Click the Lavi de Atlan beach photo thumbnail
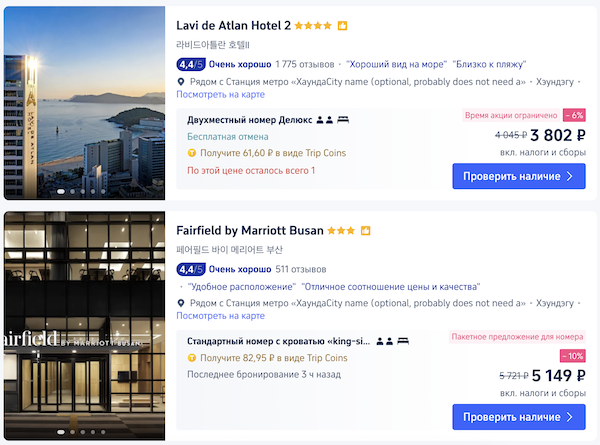Screen dimensions: 600x445 point(83,103)
